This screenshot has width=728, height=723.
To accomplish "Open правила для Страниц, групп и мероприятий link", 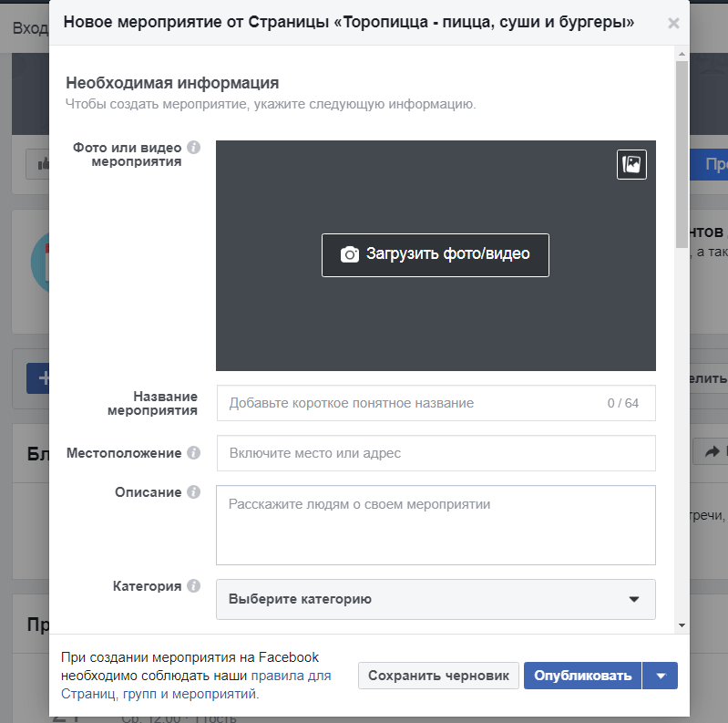I will (196, 685).
